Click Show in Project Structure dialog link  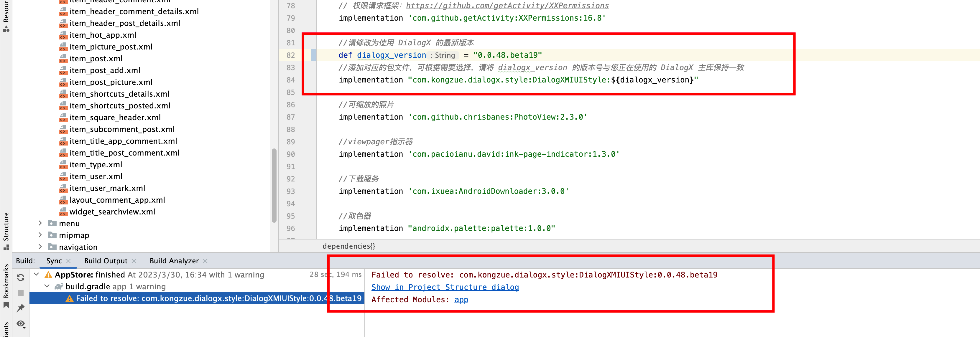(445, 287)
